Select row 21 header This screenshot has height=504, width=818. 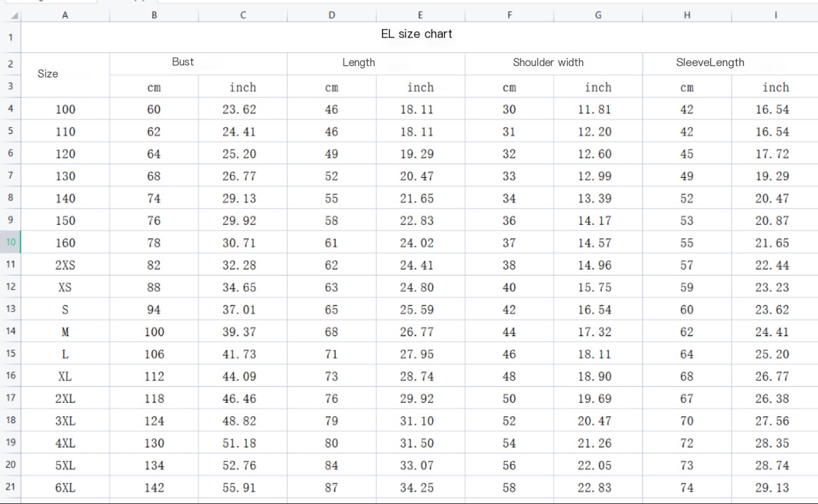coord(11,487)
